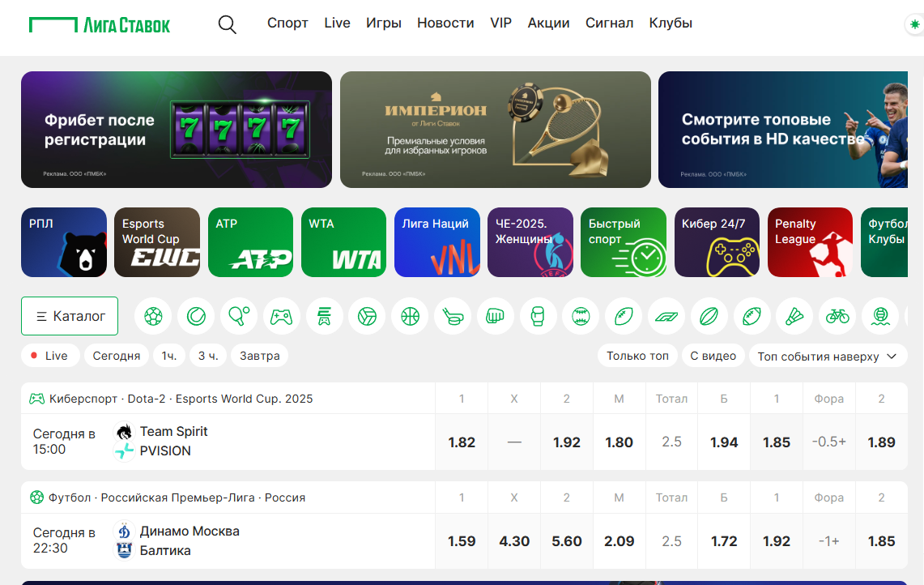Bet on Team Spirit win at 1.82
This screenshot has height=585, width=924.
pyautogui.click(x=462, y=442)
